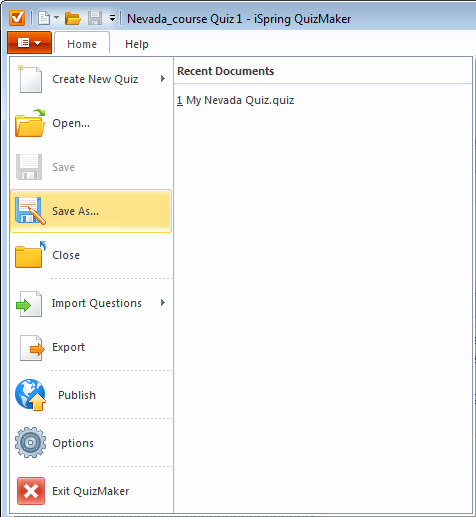
Task: Click the Open folder icon
Action: [x=30, y=123]
